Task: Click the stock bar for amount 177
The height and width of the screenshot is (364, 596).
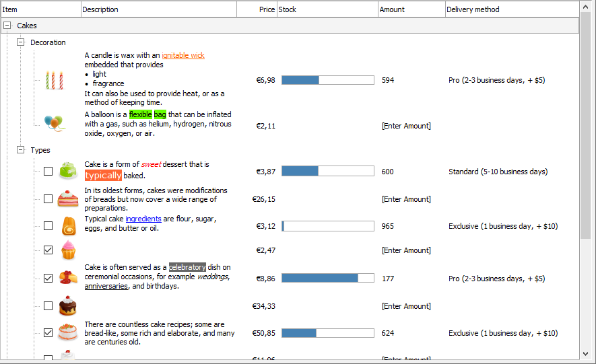Action: pyautogui.click(x=328, y=279)
